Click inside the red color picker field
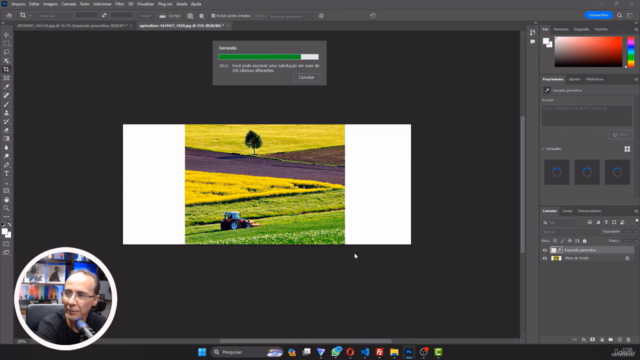The height and width of the screenshot is (360, 640). [588, 52]
